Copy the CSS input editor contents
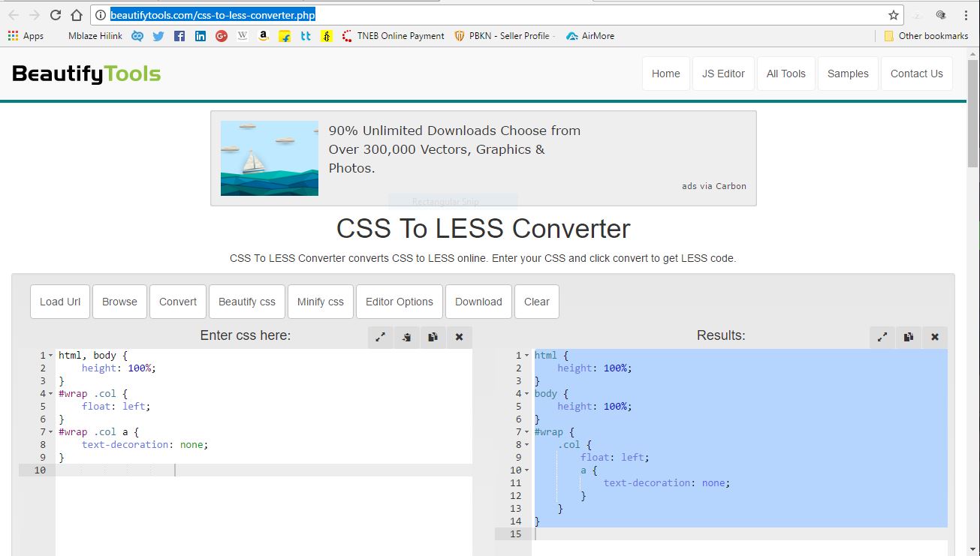Screen dimensions: 980x556 (433, 337)
